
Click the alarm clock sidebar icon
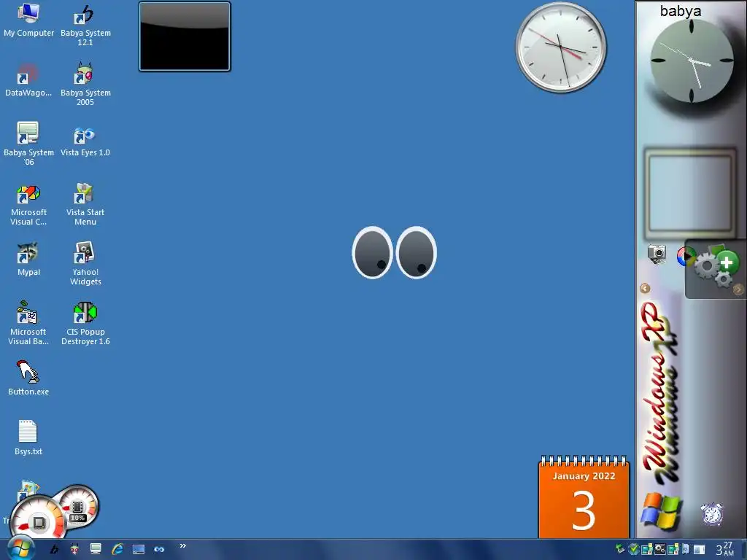click(x=712, y=514)
